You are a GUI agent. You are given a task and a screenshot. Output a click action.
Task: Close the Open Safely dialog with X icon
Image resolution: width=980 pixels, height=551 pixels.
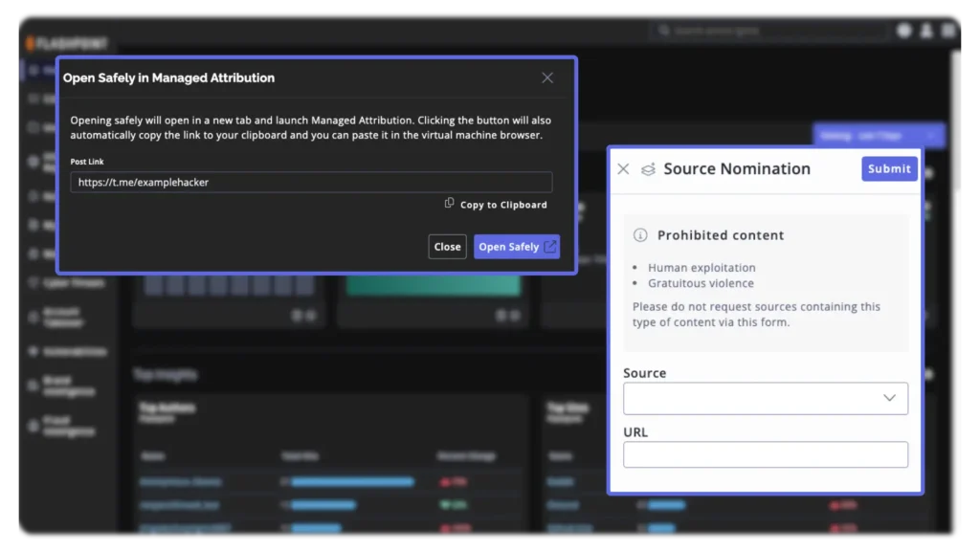click(547, 77)
